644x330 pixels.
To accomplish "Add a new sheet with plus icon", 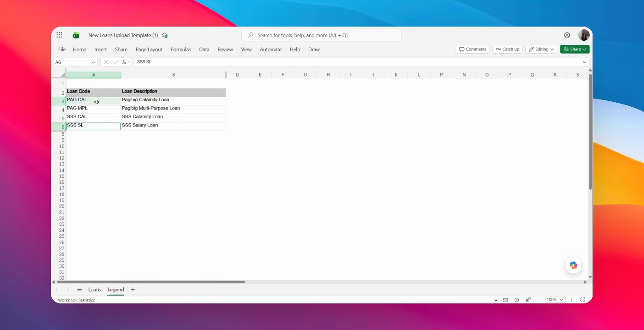I will [133, 290].
